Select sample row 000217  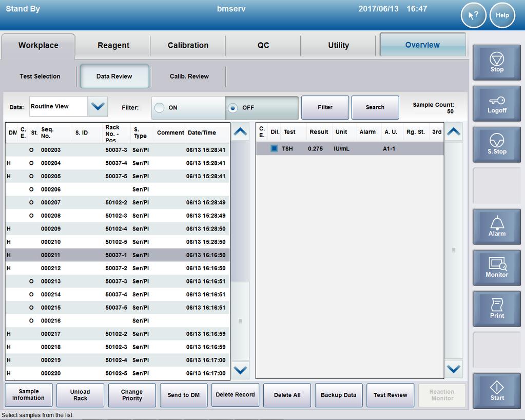coord(118,334)
